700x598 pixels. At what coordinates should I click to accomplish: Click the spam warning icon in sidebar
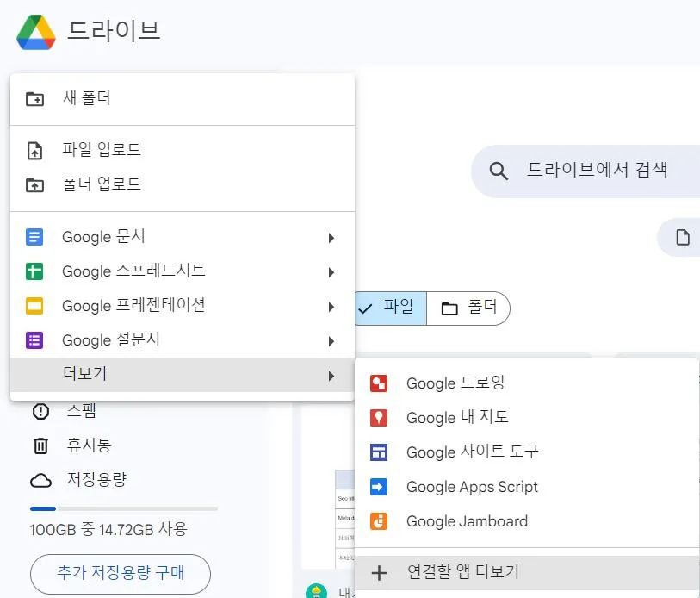click(40, 411)
